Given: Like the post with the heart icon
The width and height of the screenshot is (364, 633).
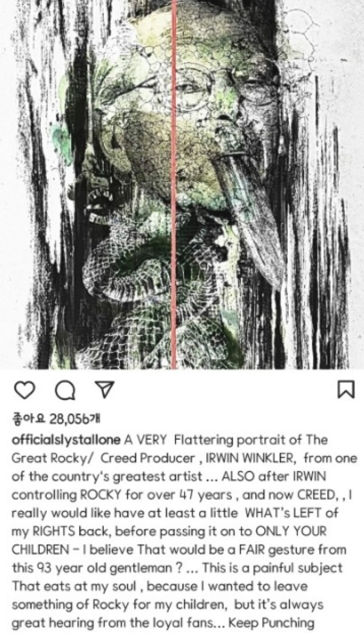Looking at the screenshot, I should [25, 390].
